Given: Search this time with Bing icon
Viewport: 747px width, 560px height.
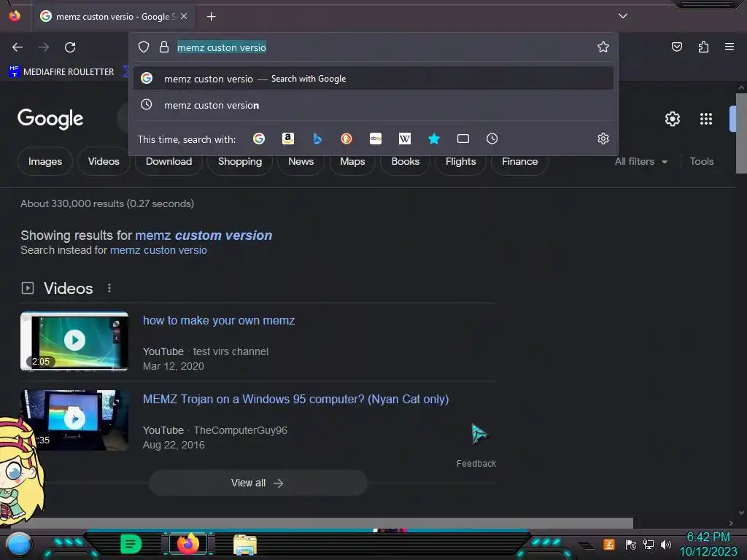Looking at the screenshot, I should (317, 139).
